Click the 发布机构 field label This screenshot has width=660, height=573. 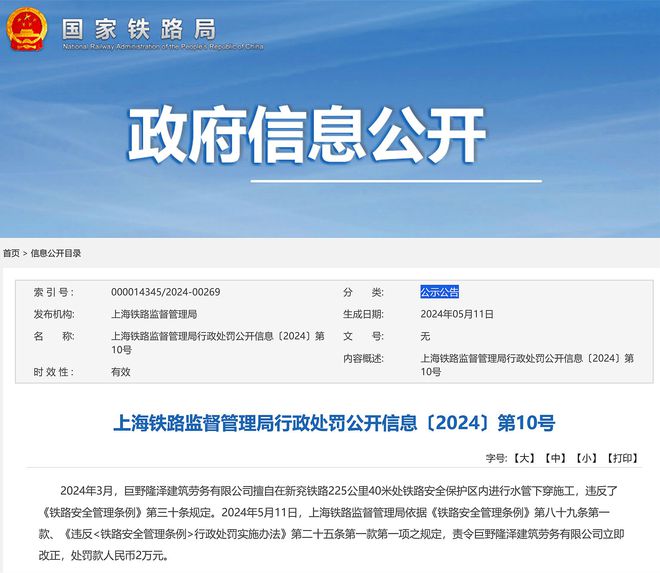(x=53, y=314)
